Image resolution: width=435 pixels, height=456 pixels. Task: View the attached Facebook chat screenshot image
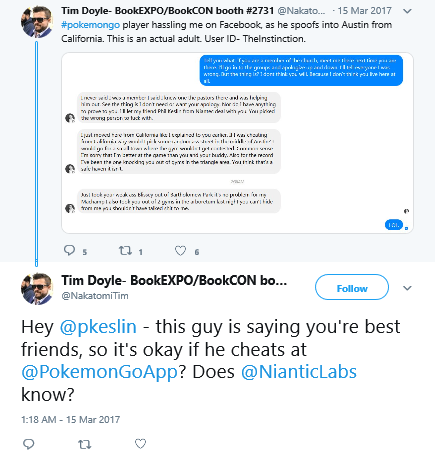coord(237,143)
